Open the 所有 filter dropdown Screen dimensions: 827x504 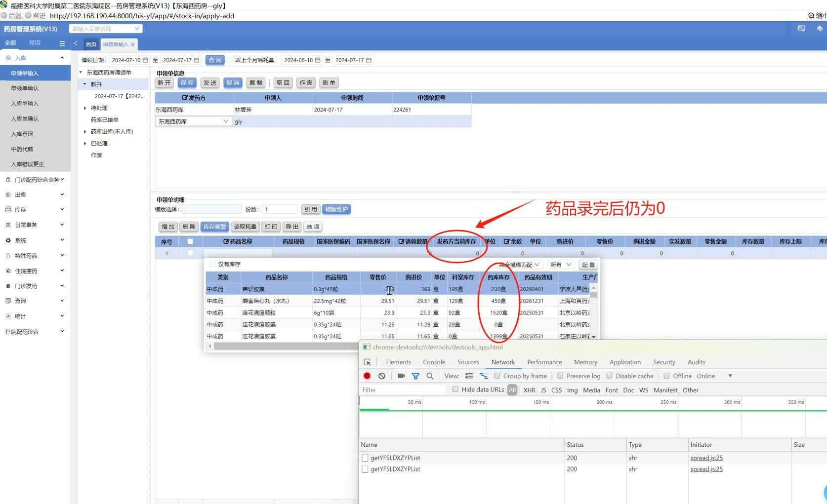coord(561,265)
